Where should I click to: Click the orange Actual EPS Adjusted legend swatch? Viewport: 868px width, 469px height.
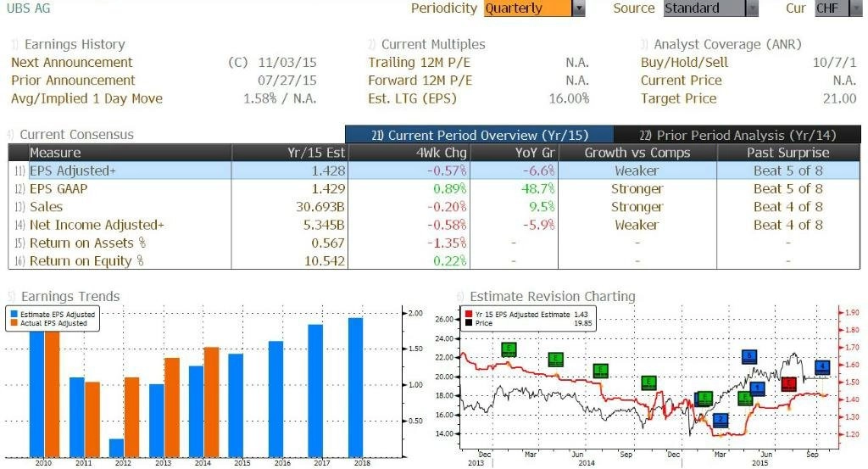[x=14, y=323]
